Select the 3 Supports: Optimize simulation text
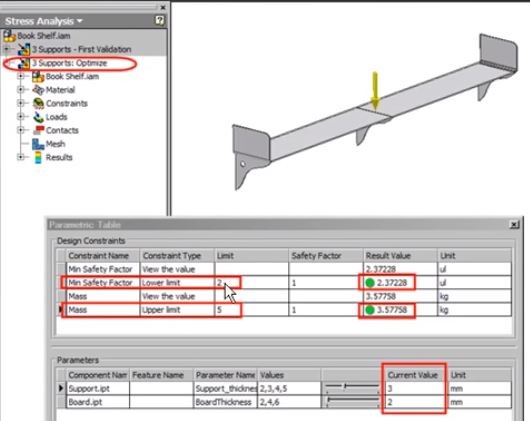Screen dimensions: 530x421 click(70, 63)
